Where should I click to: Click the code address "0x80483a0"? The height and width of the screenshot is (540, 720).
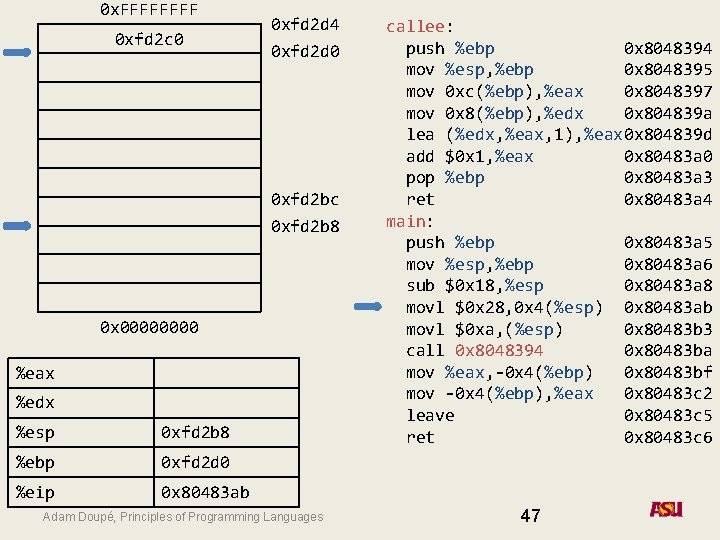[x=668, y=157]
